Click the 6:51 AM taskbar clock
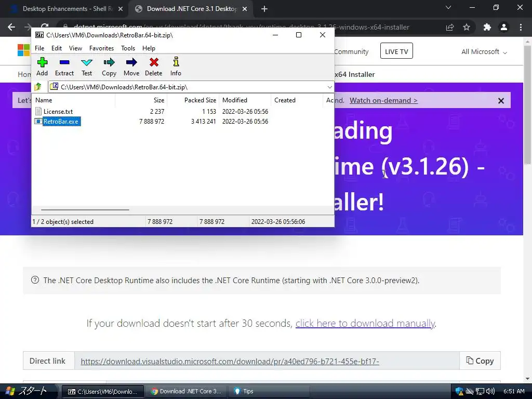The height and width of the screenshot is (399, 532). 514,391
